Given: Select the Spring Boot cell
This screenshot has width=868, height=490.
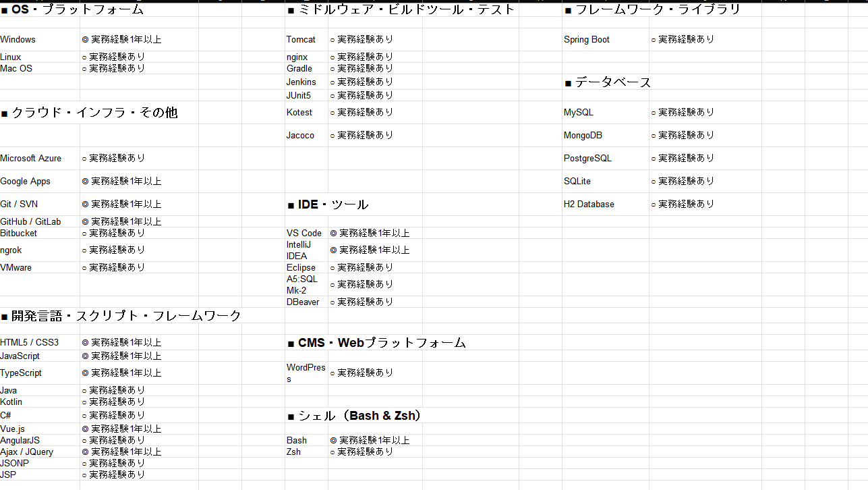Looking at the screenshot, I should tap(606, 40).
